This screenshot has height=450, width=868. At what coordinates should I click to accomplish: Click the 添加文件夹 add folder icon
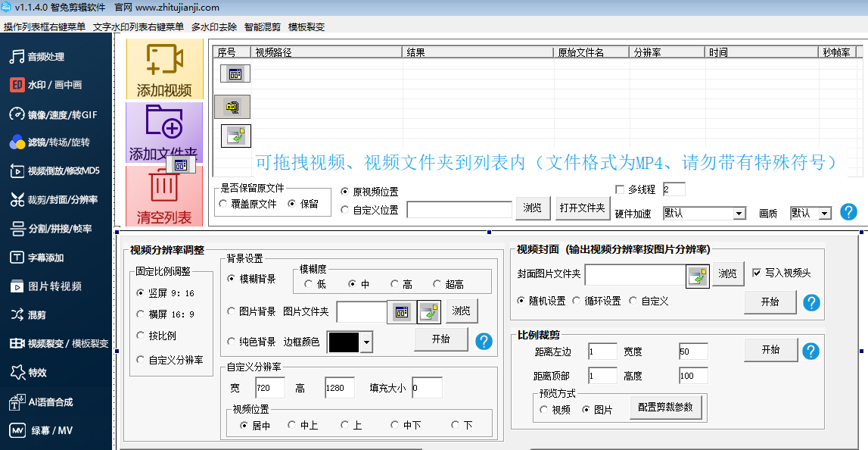click(164, 123)
